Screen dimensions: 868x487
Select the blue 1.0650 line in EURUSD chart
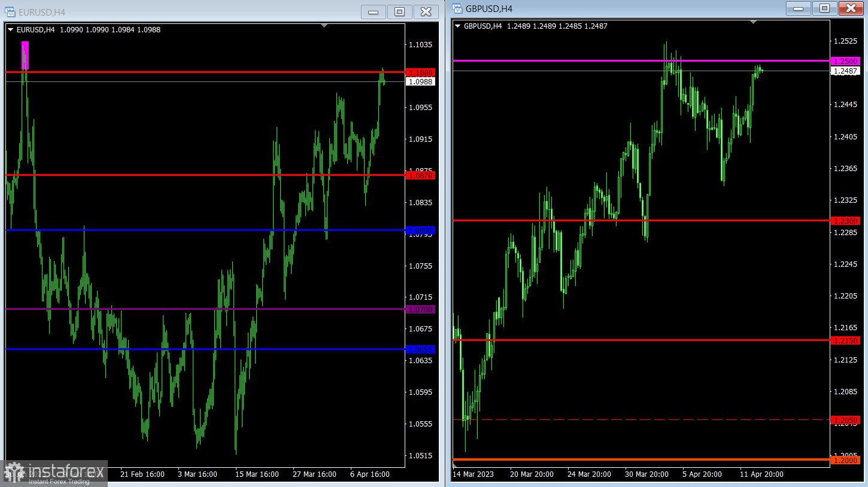pos(205,349)
